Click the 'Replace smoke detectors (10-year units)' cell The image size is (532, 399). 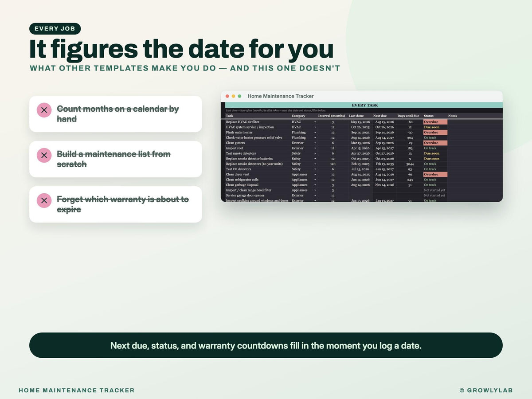[258, 164]
